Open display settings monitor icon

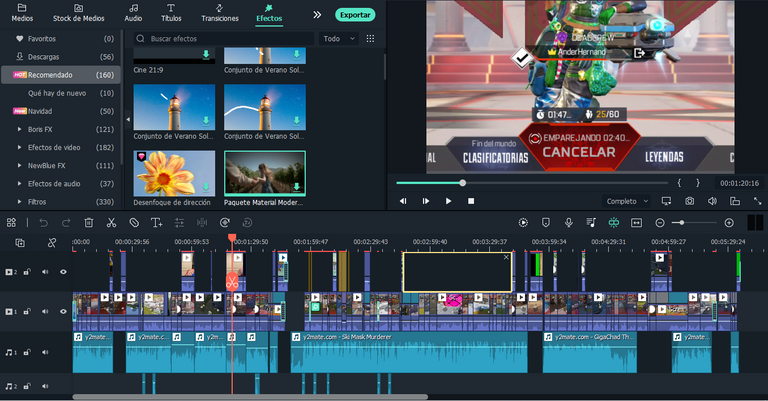tap(666, 201)
